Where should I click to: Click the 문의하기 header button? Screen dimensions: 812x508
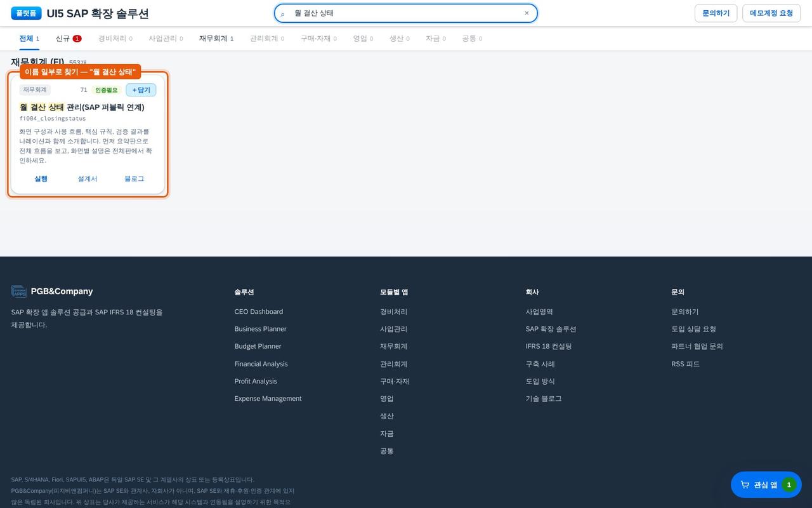coord(716,13)
